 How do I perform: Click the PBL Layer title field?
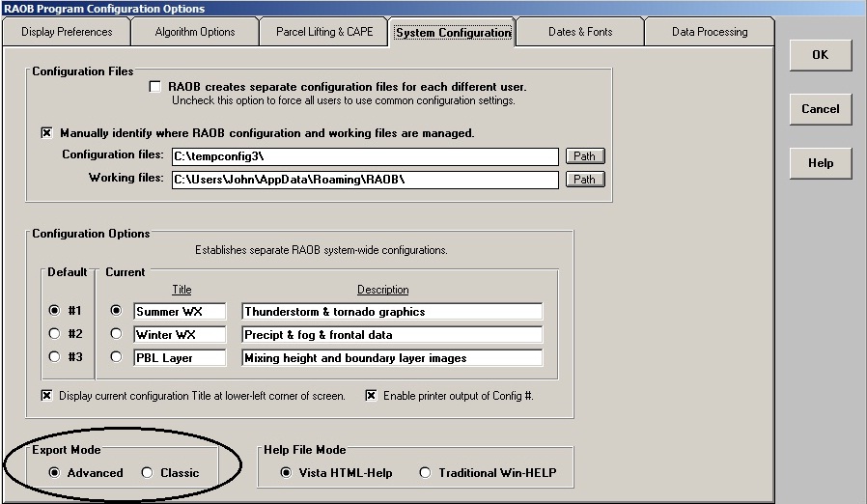click(180, 358)
